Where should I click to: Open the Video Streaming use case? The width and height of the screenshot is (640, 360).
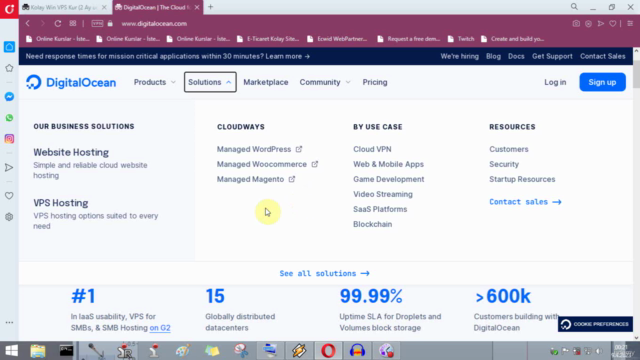383,194
